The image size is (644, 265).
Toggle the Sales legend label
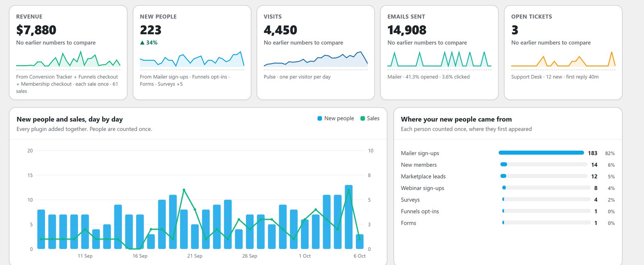[373, 118]
